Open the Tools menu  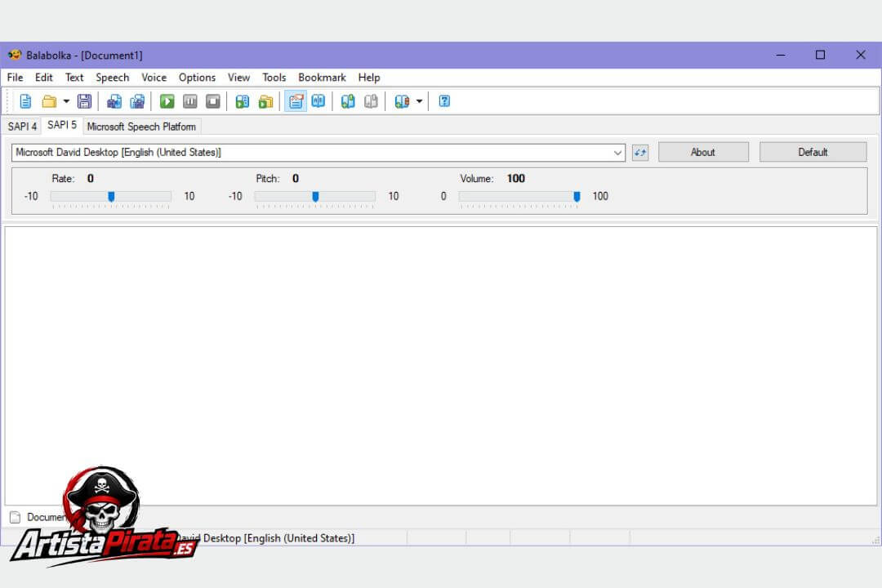coord(274,78)
